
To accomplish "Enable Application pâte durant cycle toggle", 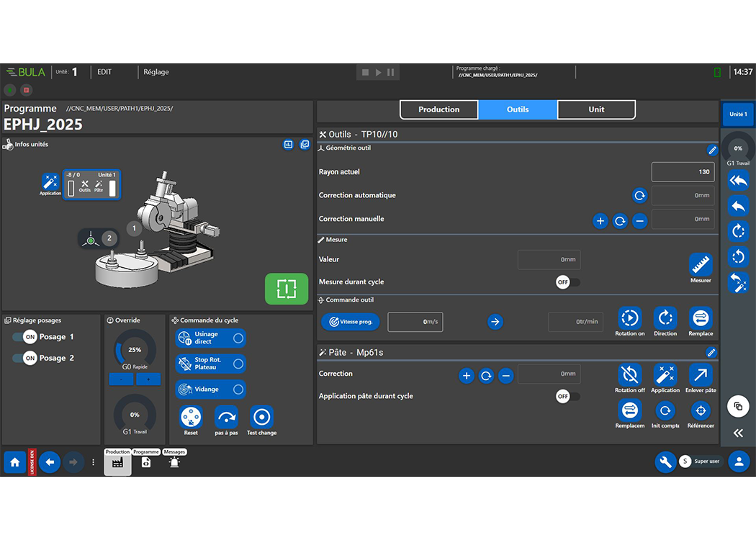I will (x=567, y=397).
